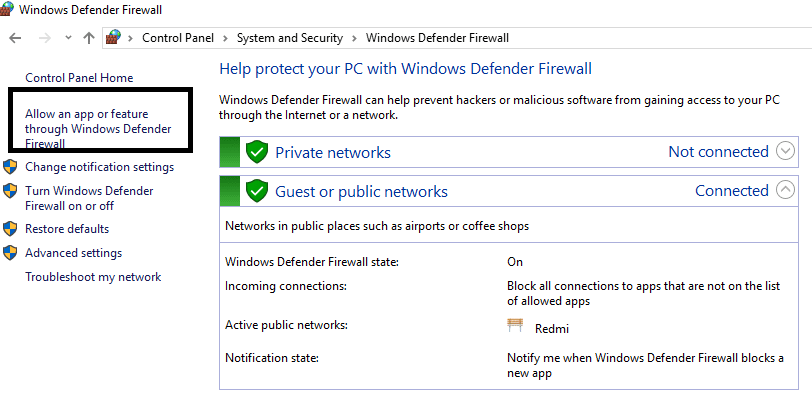812x413 pixels.
Task: Go to System and Security breadcrumb
Action: tap(289, 38)
